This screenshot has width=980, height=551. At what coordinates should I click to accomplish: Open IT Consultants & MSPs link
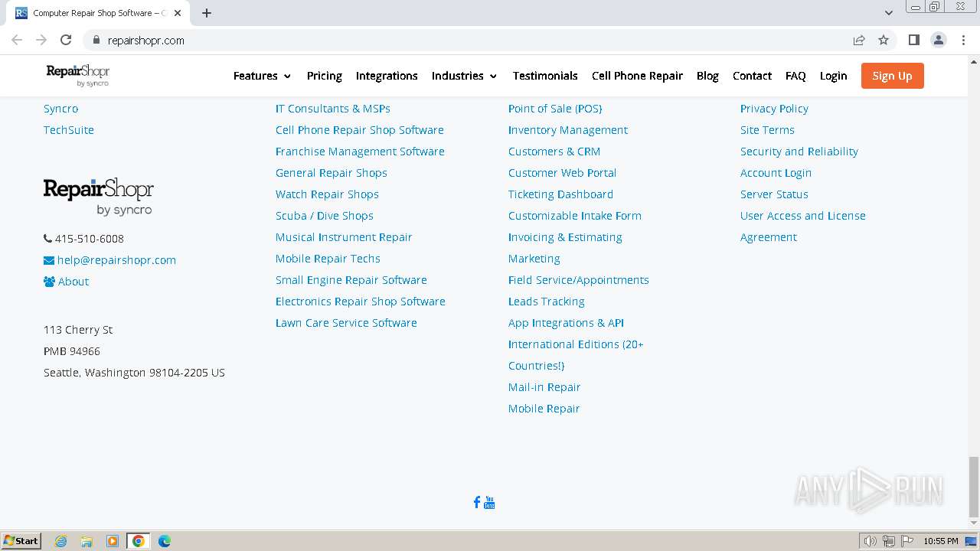pos(333,109)
